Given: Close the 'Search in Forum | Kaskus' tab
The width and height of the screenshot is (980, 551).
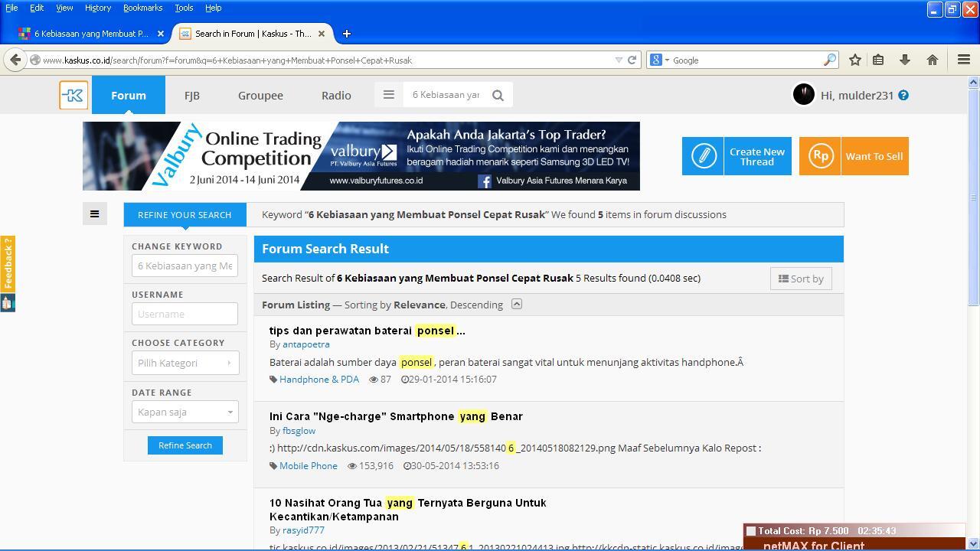Looking at the screenshot, I should [322, 34].
